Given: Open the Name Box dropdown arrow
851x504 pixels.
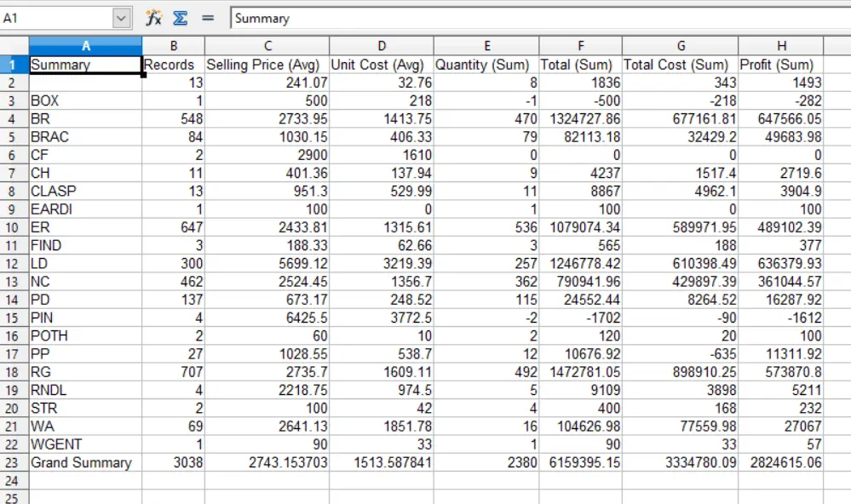Looking at the screenshot, I should point(122,19).
